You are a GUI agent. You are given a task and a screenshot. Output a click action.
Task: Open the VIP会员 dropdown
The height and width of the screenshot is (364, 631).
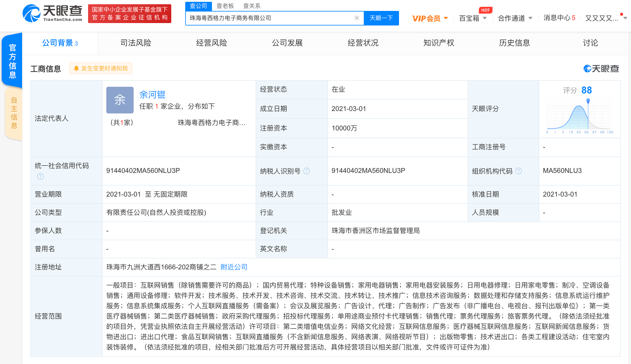(x=429, y=19)
